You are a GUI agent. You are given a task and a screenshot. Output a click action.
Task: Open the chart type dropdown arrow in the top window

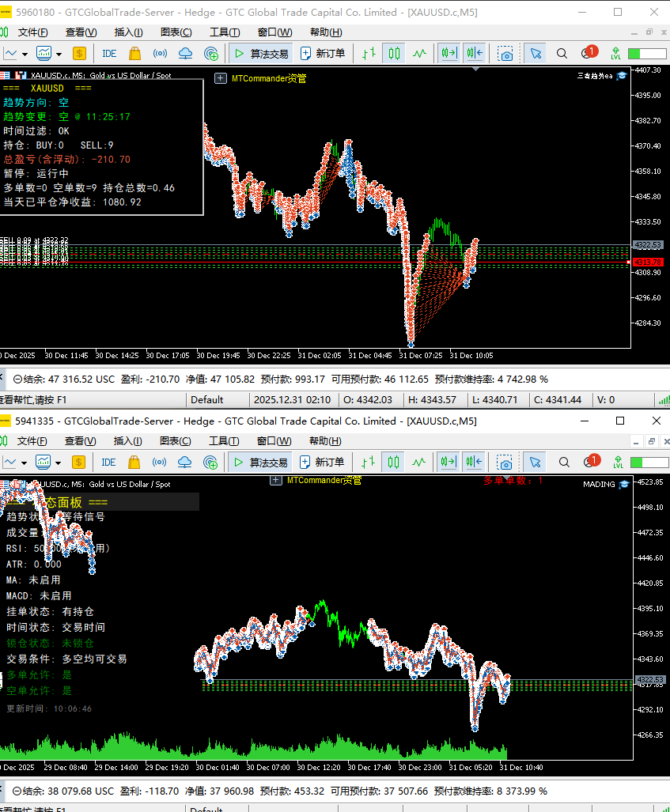point(25,54)
